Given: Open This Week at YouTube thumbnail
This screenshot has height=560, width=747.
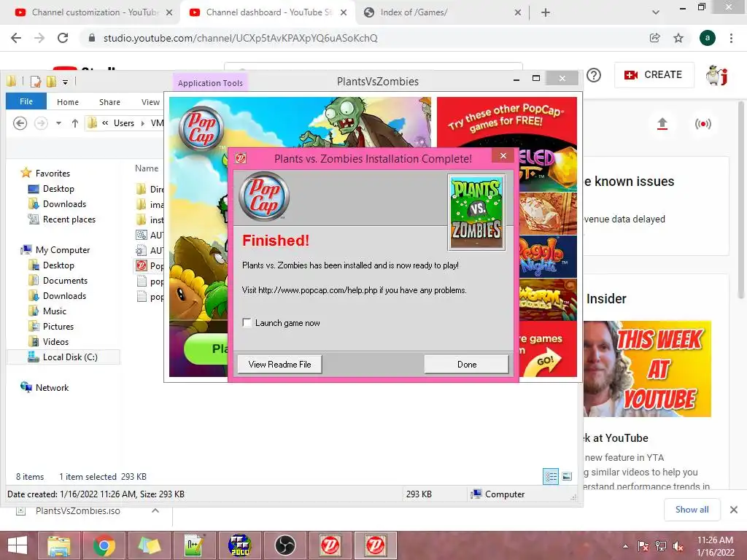Looking at the screenshot, I should click(647, 369).
